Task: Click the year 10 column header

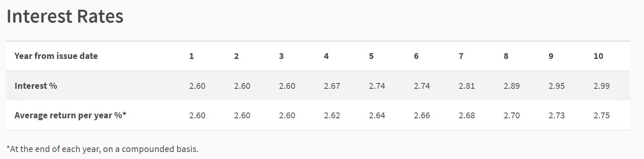Action: (598, 56)
